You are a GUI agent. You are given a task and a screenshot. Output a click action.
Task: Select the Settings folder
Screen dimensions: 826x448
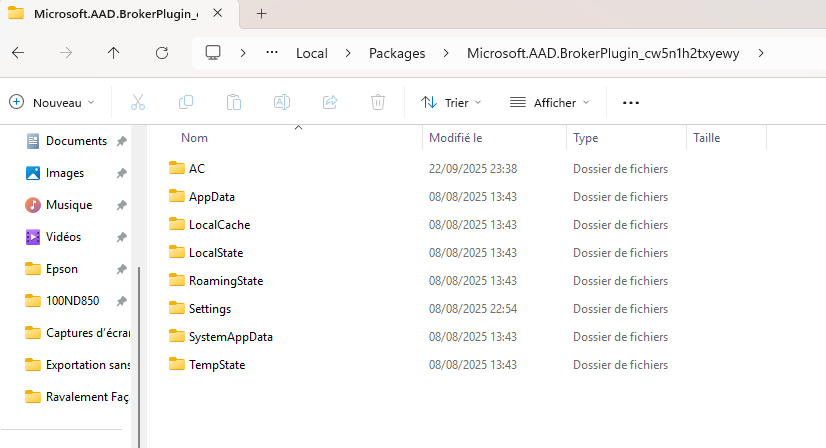point(210,308)
